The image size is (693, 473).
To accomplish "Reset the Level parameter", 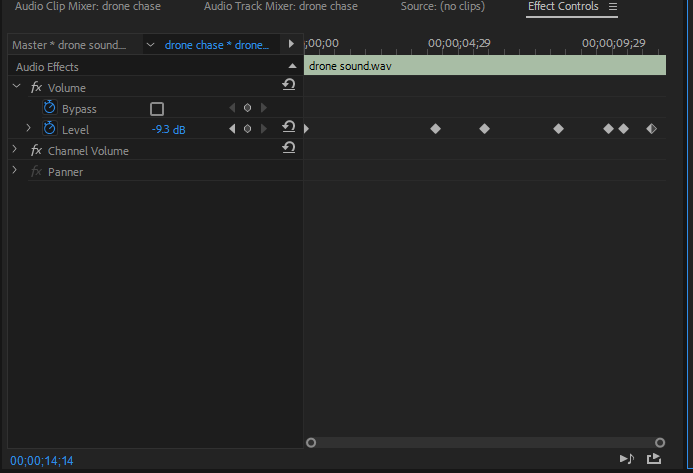I will coord(289,126).
